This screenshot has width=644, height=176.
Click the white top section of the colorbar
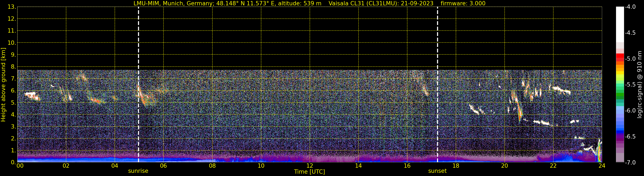pyautogui.click(x=620, y=24)
